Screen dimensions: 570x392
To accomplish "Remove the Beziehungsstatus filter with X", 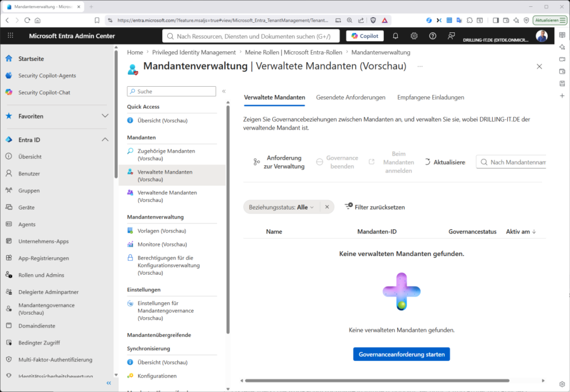I will [x=327, y=207].
